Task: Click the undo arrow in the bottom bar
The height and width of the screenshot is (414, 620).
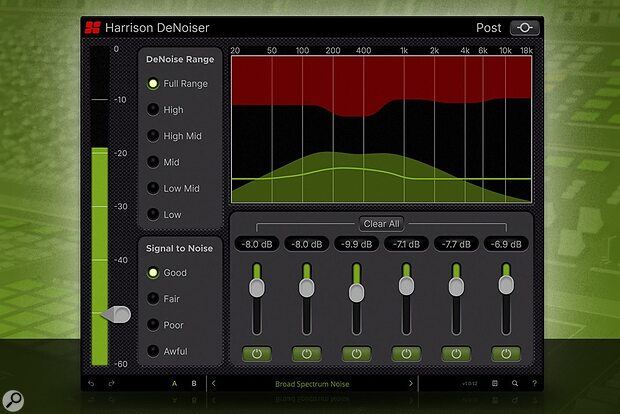Action: coord(91,383)
